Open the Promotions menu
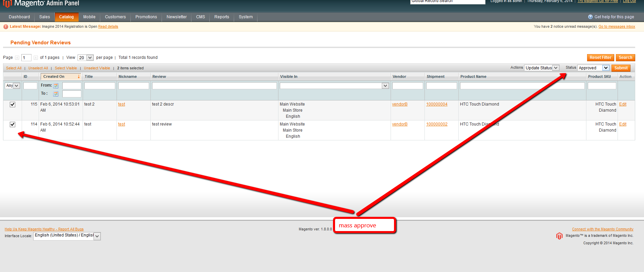644x272 pixels. (146, 17)
